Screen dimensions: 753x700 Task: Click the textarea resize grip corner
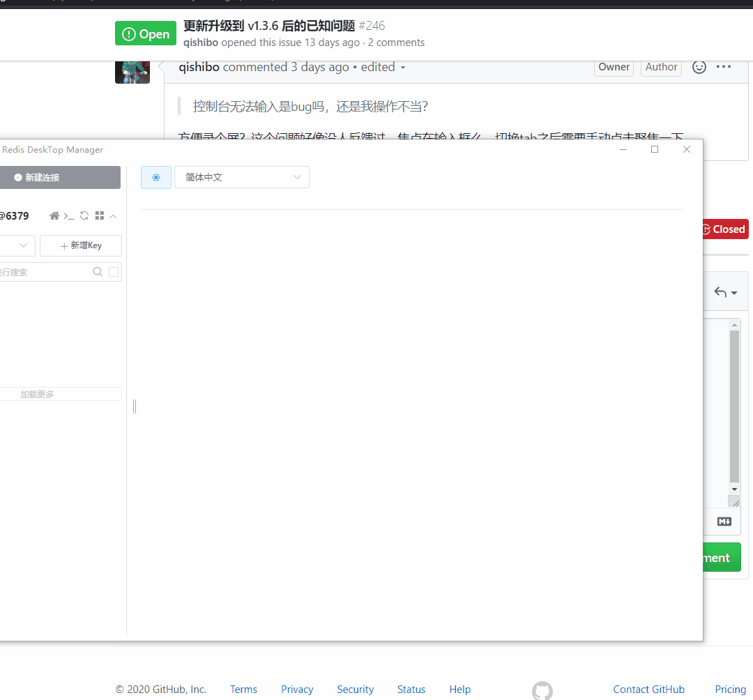click(735, 502)
